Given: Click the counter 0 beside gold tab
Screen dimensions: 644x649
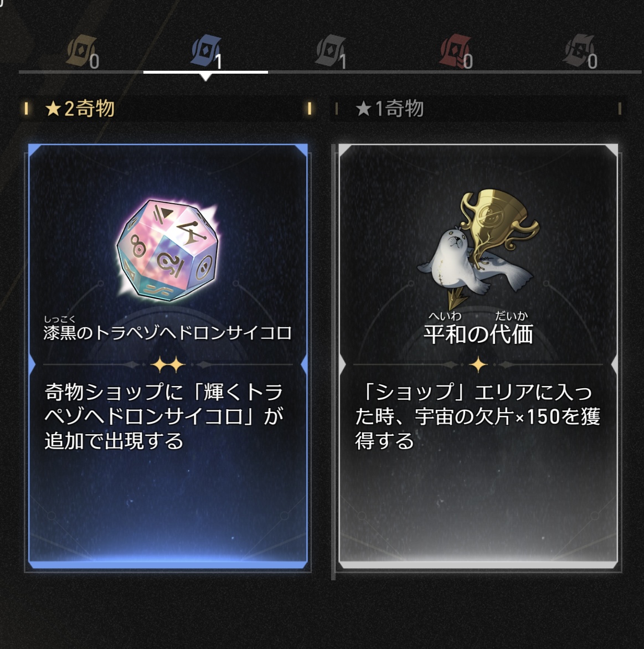Looking at the screenshot, I should tap(94, 61).
